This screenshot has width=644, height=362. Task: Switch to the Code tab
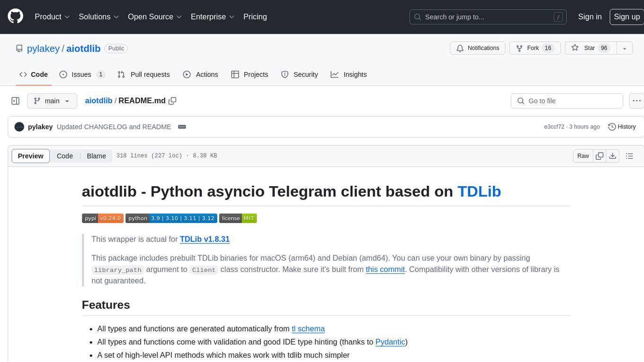pyautogui.click(x=33, y=74)
